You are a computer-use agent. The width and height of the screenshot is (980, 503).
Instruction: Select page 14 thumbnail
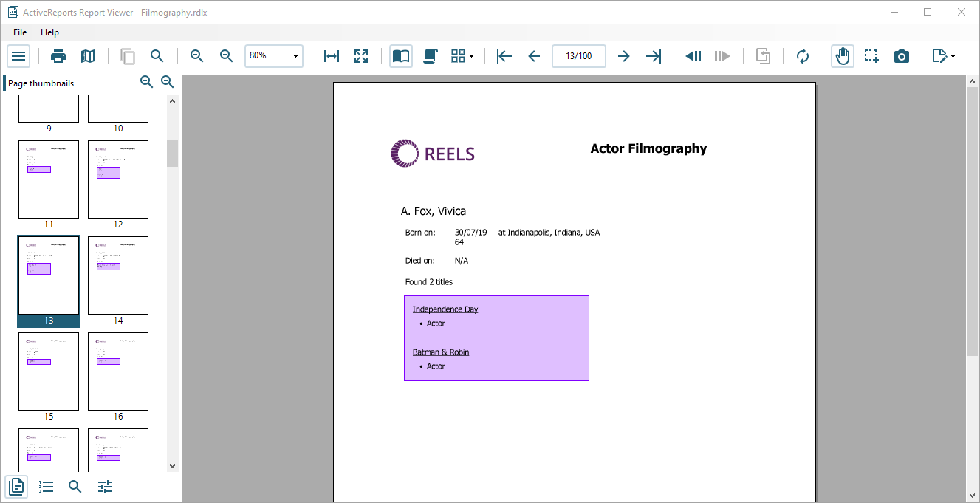118,276
